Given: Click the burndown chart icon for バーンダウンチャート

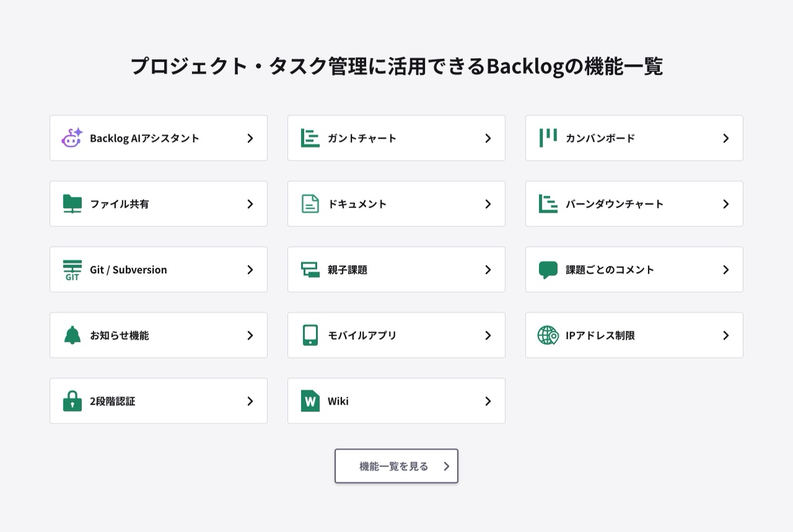Looking at the screenshot, I should click(546, 204).
